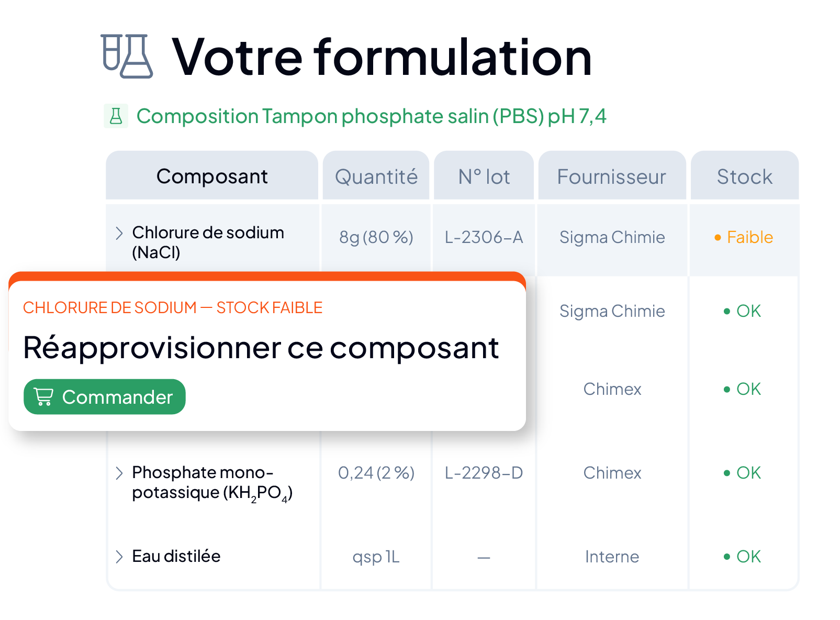Expand the Eau distilée row

119,556
